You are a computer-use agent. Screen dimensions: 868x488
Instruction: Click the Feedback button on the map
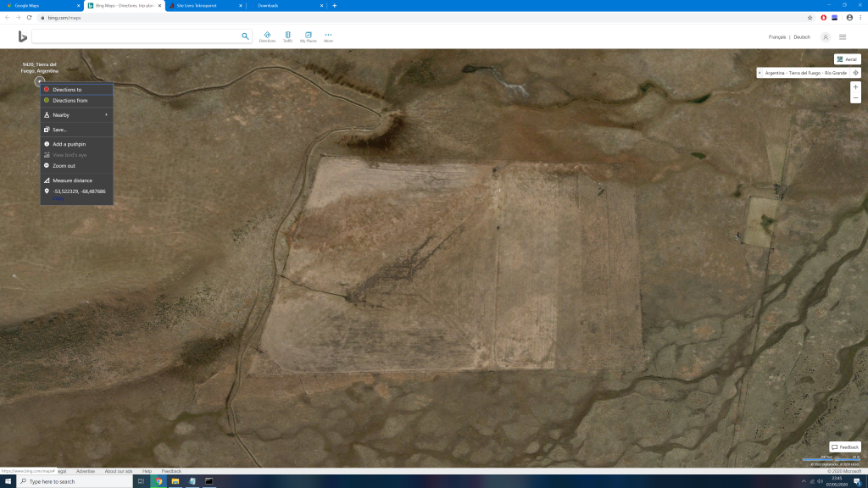point(845,447)
